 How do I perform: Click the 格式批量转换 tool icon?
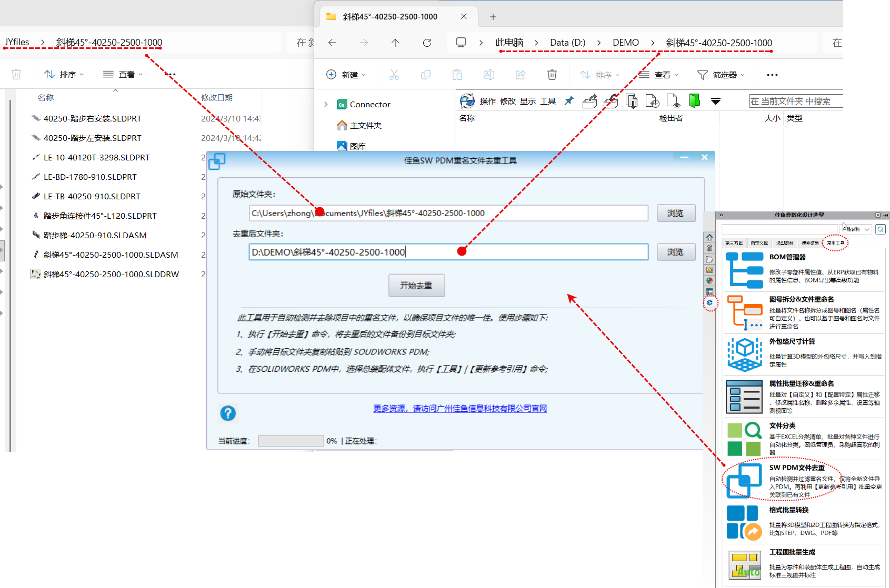coord(744,523)
